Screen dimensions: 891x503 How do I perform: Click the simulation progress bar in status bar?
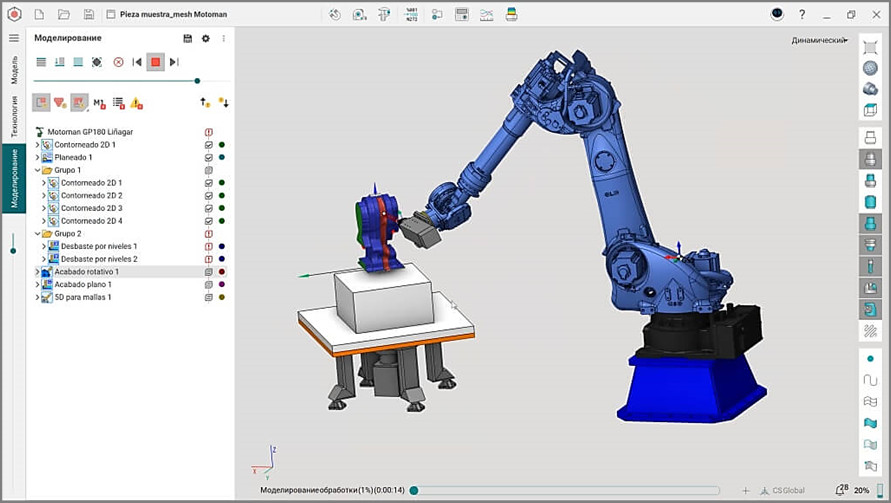coord(566,490)
